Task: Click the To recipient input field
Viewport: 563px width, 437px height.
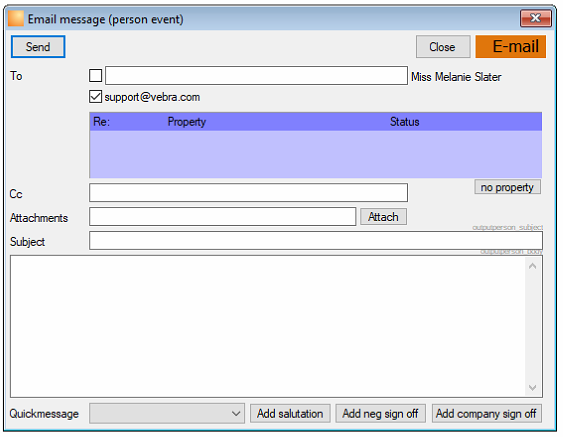Action: click(256, 75)
